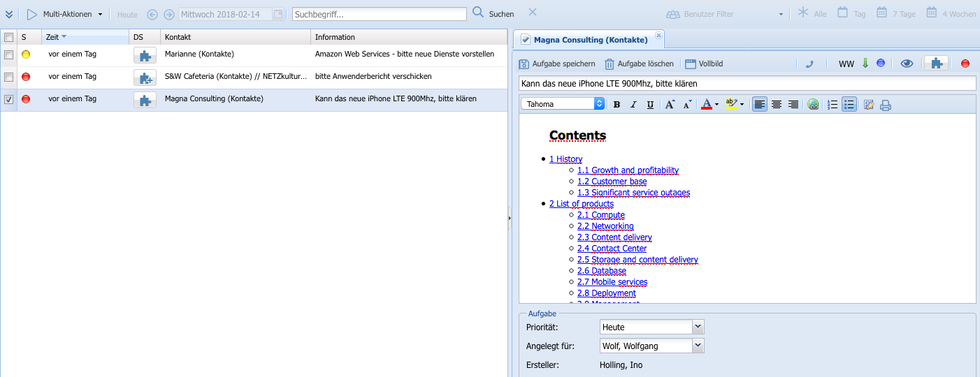Click the green down arrow icon
980x377 pixels.
(865, 64)
